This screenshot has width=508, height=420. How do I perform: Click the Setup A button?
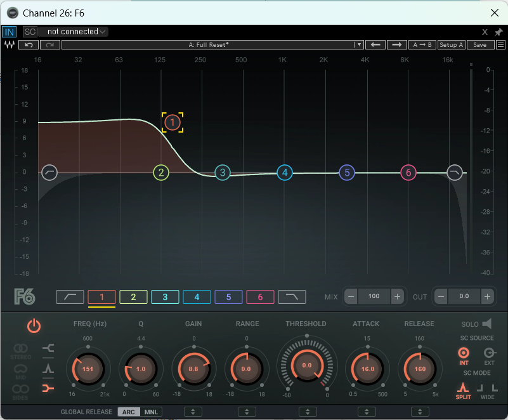click(x=452, y=45)
